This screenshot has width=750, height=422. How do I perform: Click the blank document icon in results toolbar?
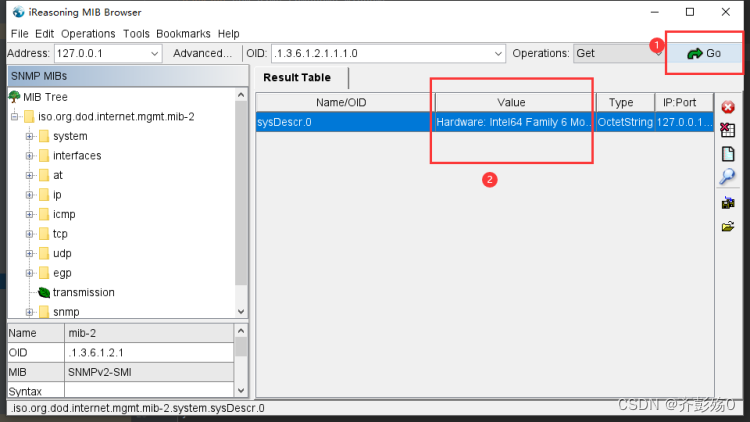[728, 153]
